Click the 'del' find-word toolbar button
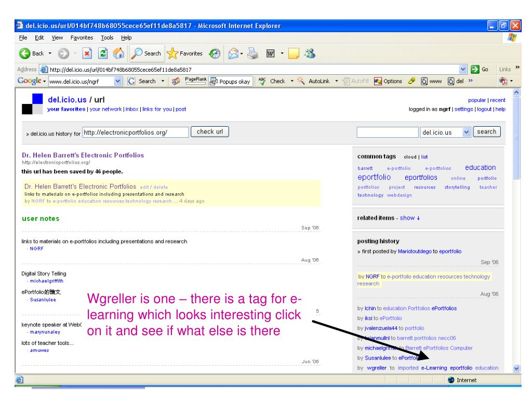 click(x=456, y=81)
